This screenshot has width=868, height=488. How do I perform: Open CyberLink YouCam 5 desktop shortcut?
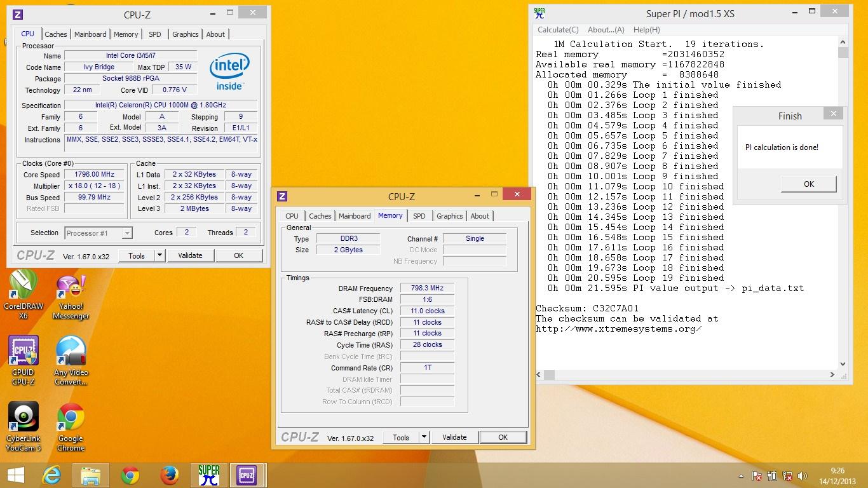point(24,427)
